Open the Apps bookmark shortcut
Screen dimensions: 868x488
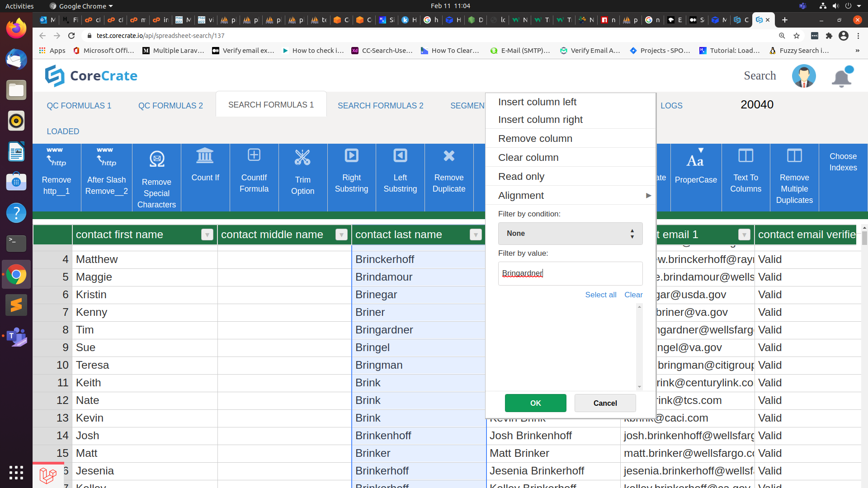coord(52,51)
